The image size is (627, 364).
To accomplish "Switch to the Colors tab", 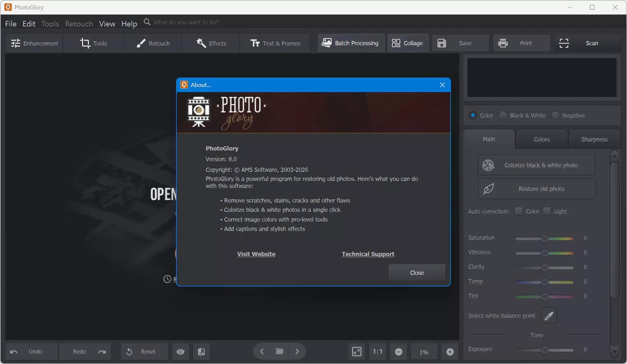I will (x=541, y=140).
